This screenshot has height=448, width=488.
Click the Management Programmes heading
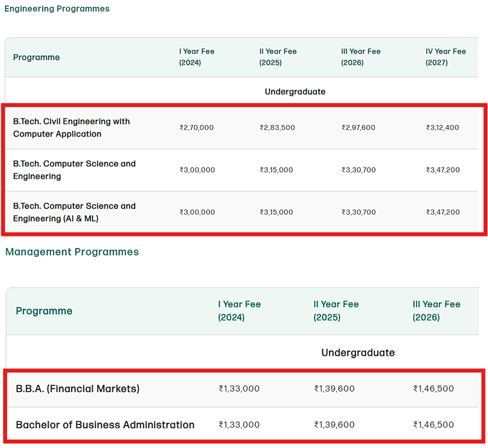click(72, 252)
